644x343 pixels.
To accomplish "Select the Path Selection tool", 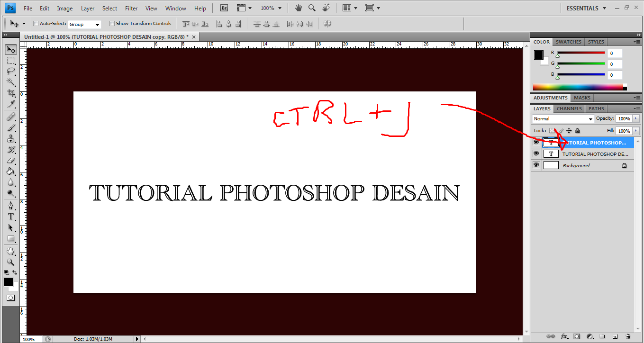I will (11, 227).
